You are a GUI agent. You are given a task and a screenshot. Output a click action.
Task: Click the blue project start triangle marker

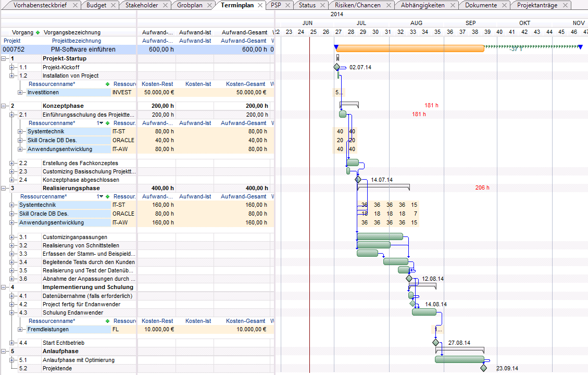click(x=336, y=47)
